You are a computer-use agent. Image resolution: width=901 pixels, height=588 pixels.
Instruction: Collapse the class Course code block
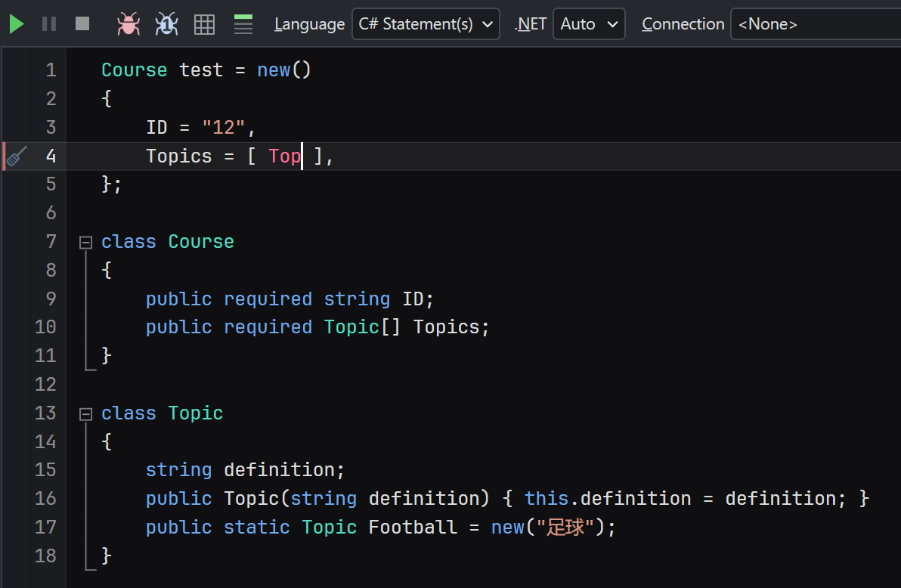tap(85, 243)
